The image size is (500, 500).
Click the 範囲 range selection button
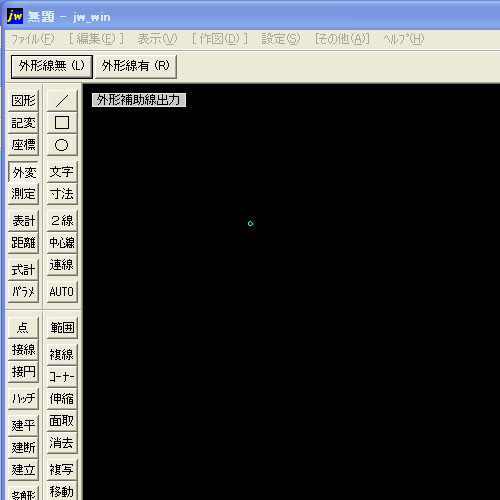62,328
